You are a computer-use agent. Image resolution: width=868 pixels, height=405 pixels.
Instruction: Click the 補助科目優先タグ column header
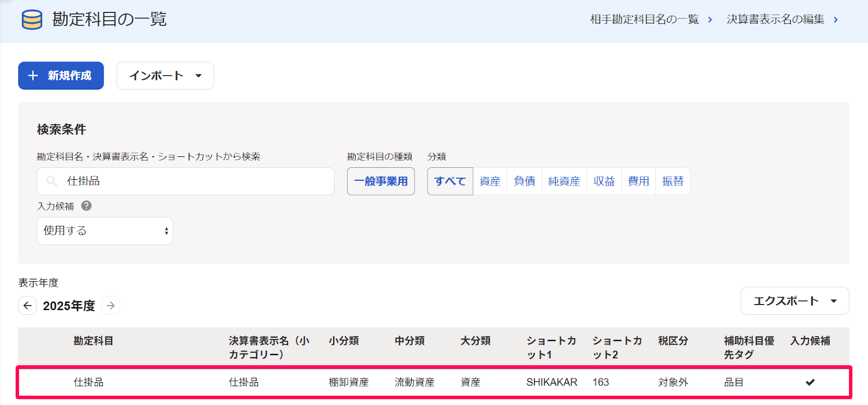749,347
